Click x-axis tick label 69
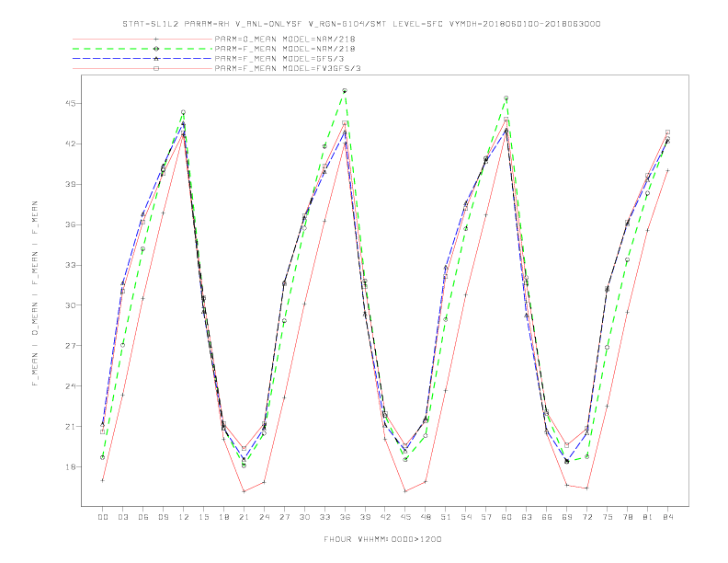Viewport: 728px width, 563px height. 567,517
